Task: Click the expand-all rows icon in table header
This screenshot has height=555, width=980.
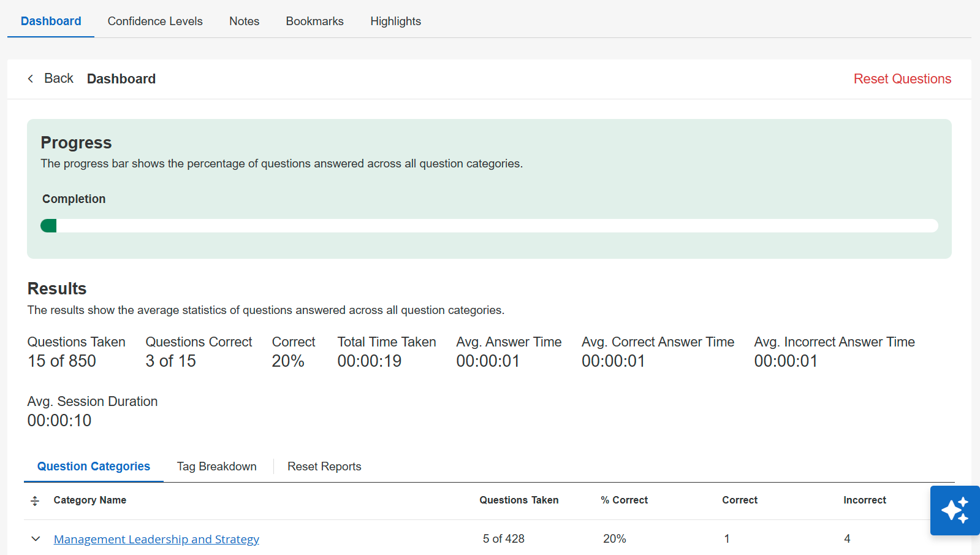Action: coord(35,500)
